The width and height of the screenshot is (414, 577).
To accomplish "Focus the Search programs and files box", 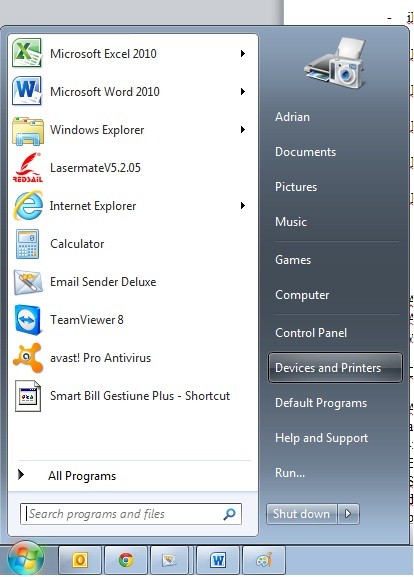I will click(131, 514).
